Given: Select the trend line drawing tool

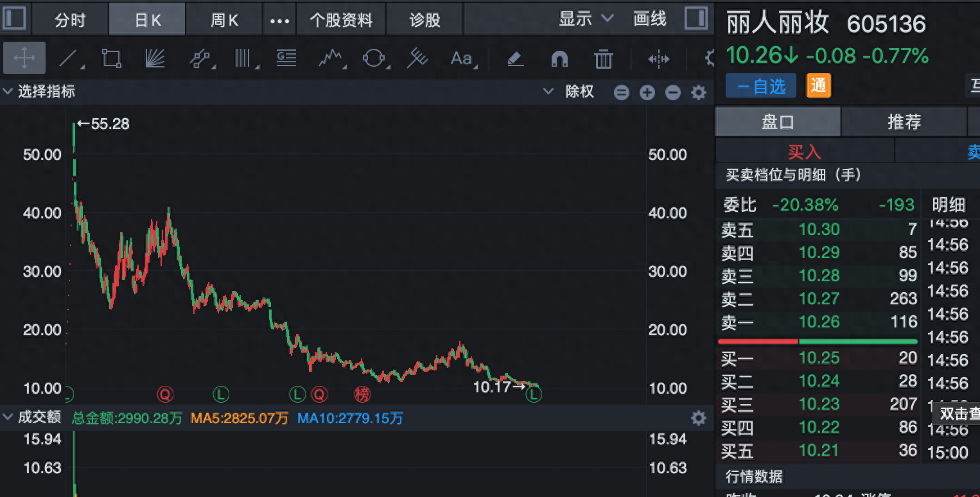Looking at the screenshot, I should 69,59.
